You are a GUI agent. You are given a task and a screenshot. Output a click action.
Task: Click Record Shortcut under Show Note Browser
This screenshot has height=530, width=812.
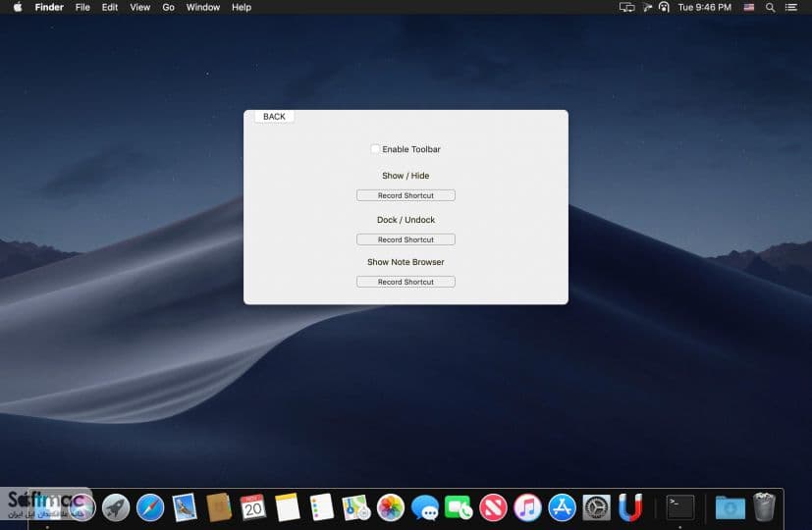point(406,282)
